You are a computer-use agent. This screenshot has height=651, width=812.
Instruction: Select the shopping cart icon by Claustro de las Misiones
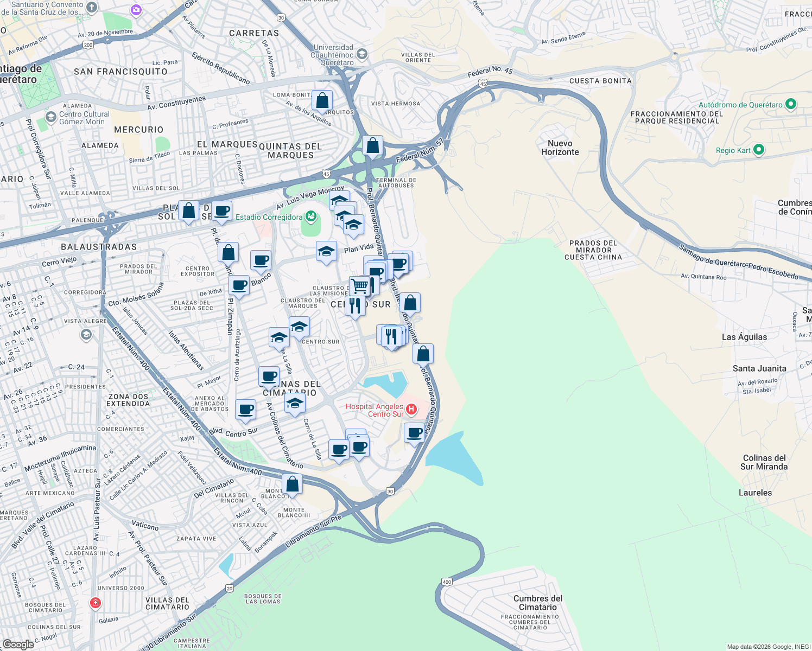pyautogui.click(x=359, y=284)
